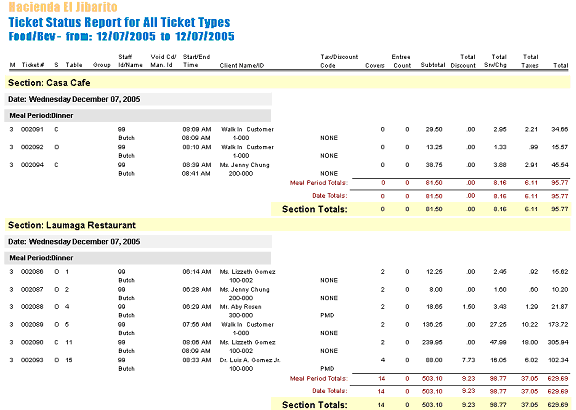Click subtotal 239.95 for ticket 002090
The image size is (576, 410).
point(432,342)
